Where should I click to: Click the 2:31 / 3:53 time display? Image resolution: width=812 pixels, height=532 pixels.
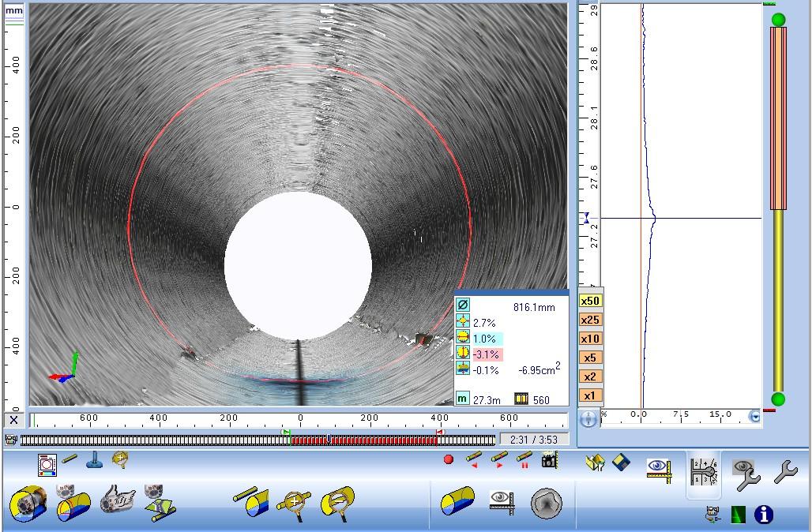pos(533,440)
